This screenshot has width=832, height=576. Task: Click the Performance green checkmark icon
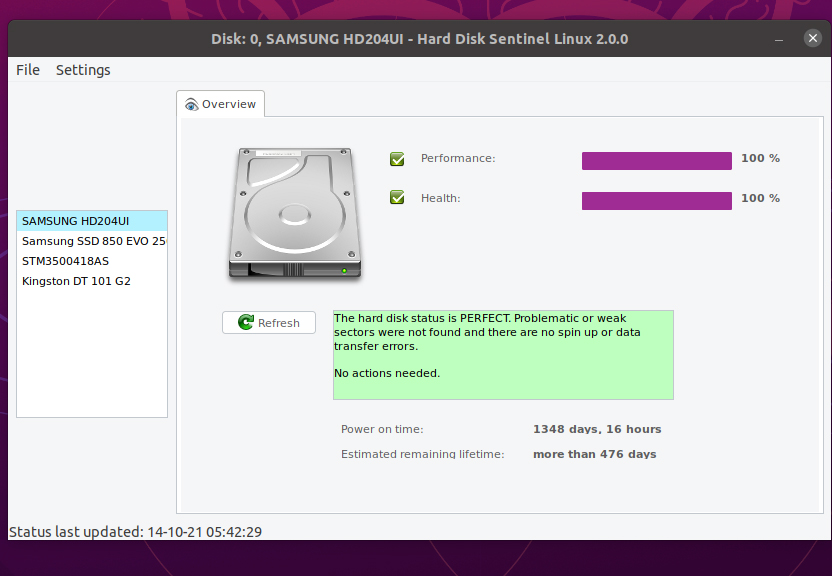coord(397,159)
